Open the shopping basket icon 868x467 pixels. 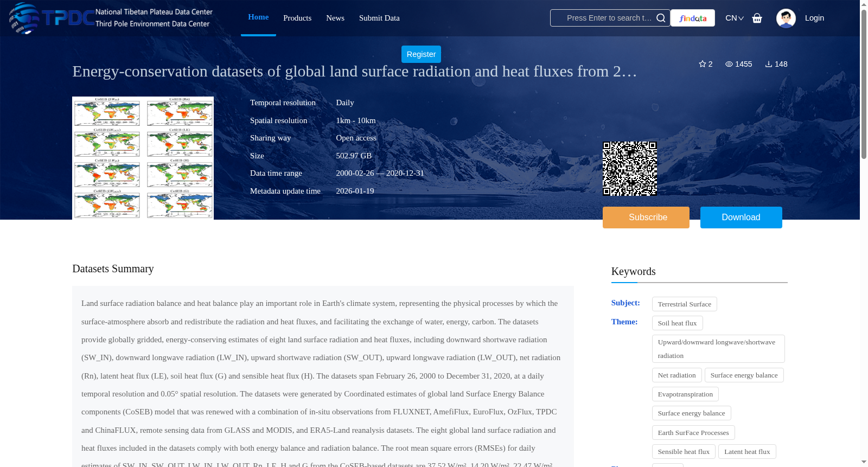pyautogui.click(x=757, y=18)
